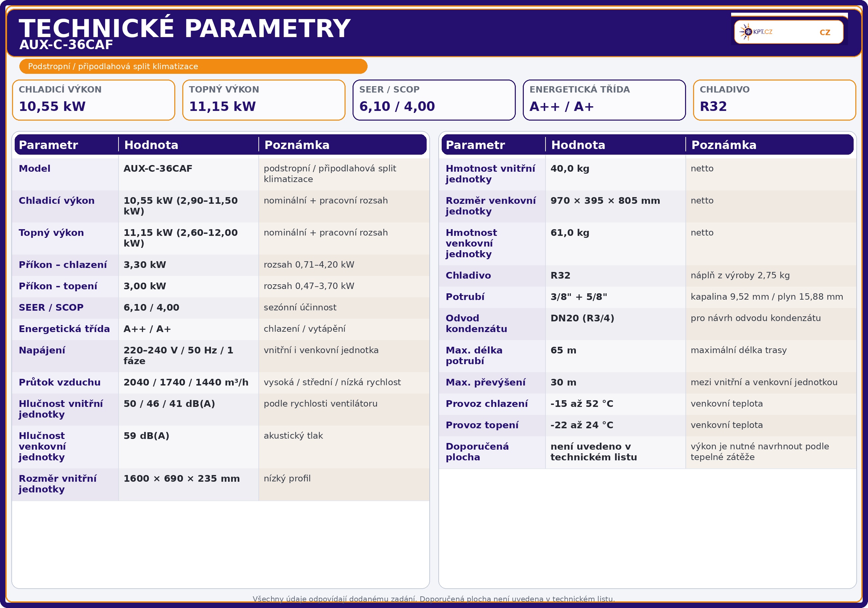Image resolution: width=868 pixels, height=608 pixels.
Task: Click the Průtok vzduchu value 2040 / 1740 / 1440
Action: tap(186, 383)
